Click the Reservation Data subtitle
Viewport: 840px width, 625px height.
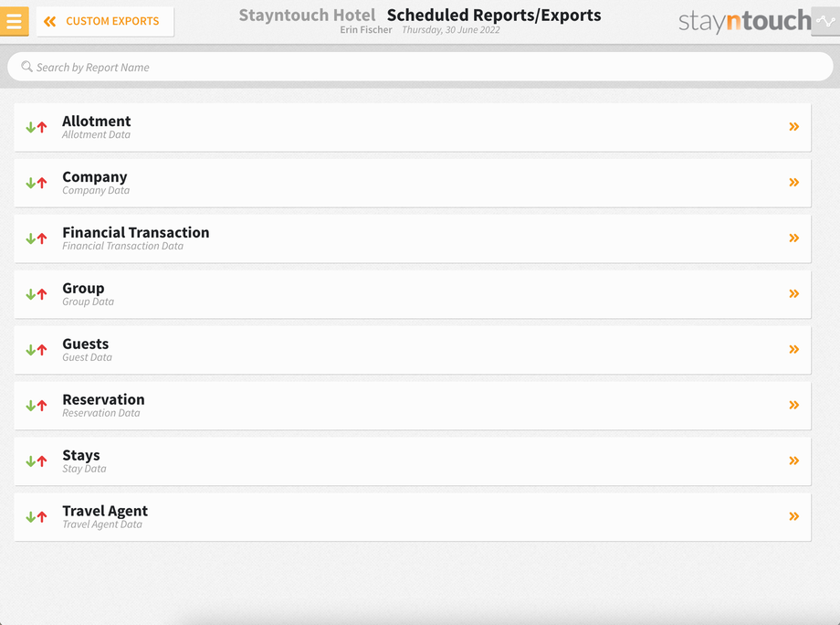tap(100, 413)
